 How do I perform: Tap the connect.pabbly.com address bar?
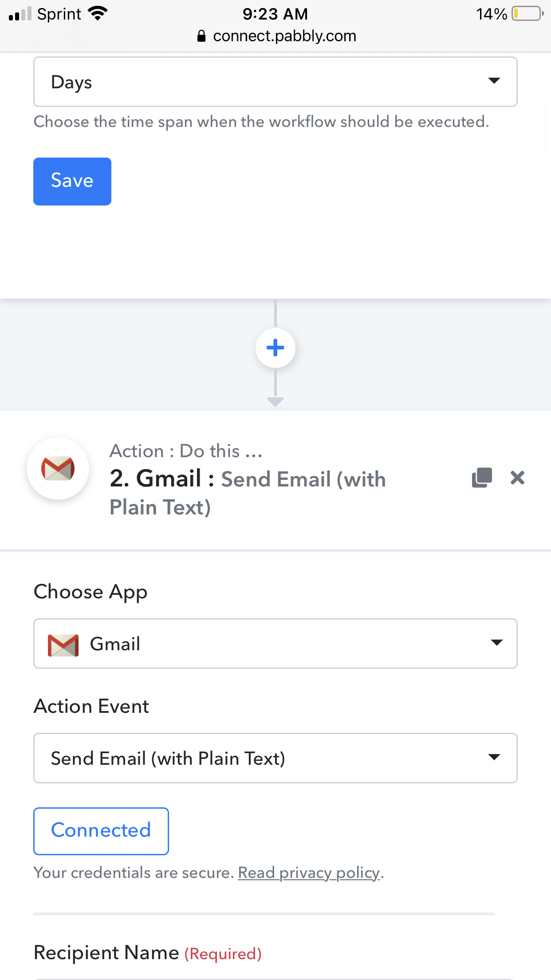[276, 36]
